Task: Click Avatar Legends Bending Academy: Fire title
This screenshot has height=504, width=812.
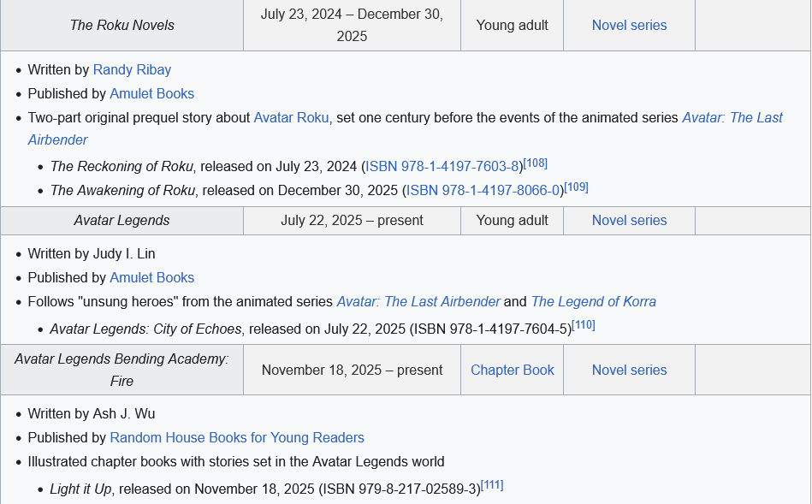Action: 122,370
